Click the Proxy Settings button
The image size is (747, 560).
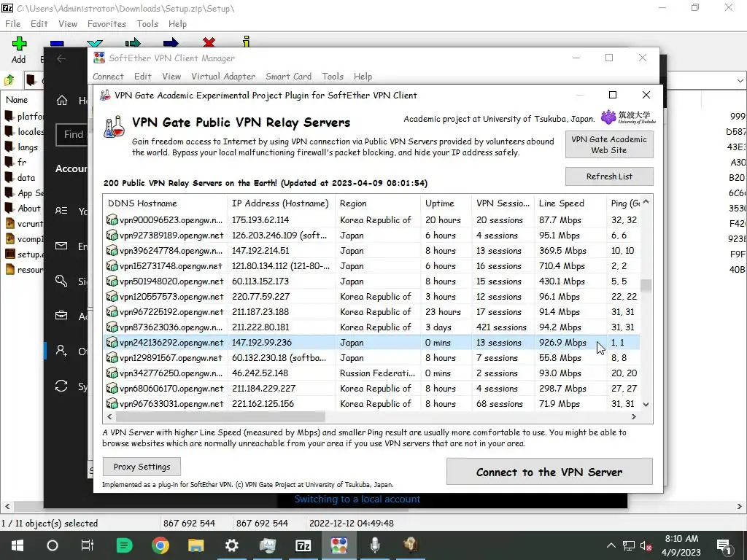(142, 467)
